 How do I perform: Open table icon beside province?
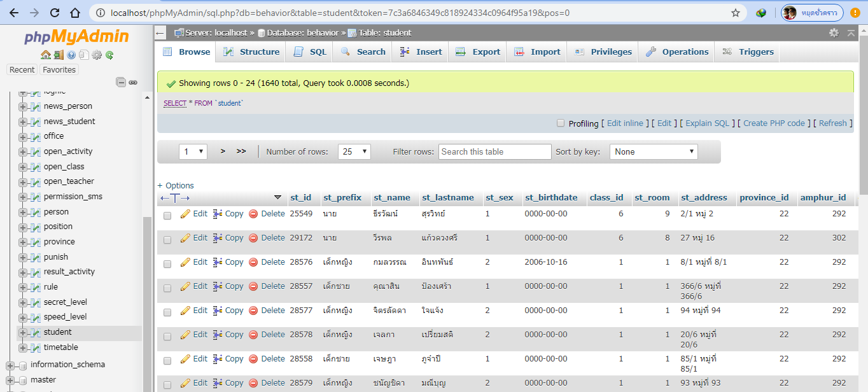tap(35, 242)
